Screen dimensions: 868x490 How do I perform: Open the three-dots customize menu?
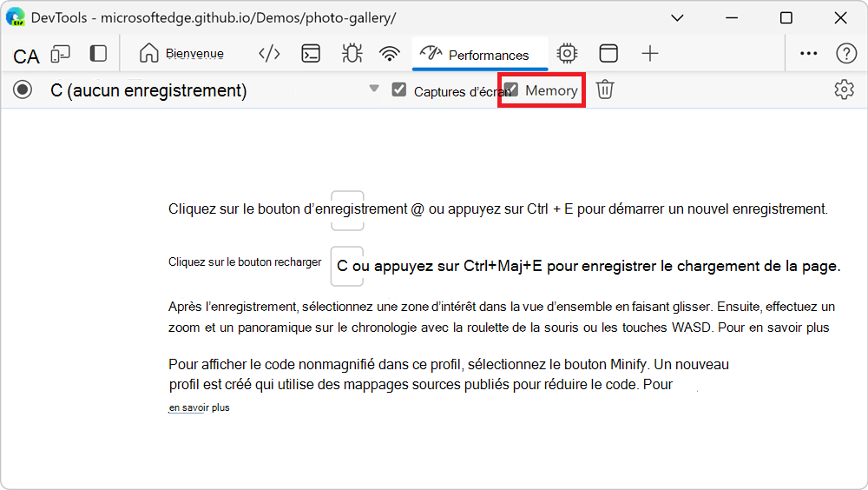click(809, 53)
